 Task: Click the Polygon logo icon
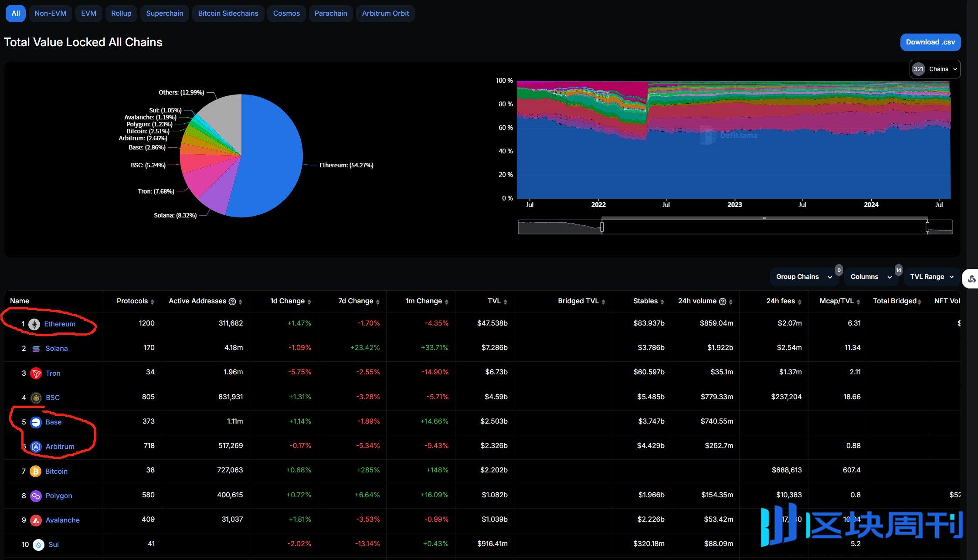click(36, 496)
